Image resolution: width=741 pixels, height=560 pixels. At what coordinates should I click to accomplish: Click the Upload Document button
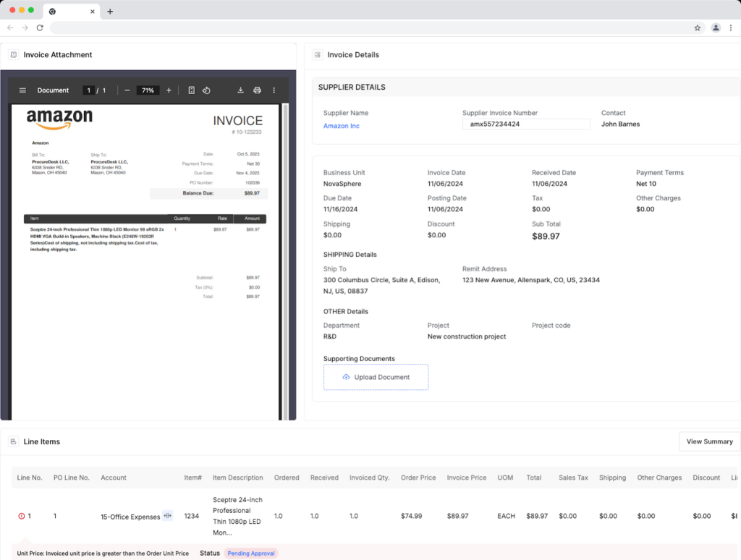tap(376, 377)
